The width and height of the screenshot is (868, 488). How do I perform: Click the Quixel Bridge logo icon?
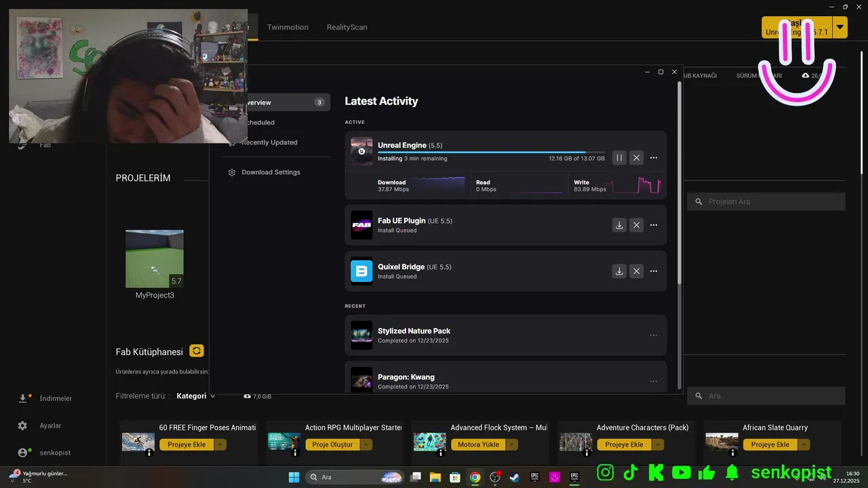click(361, 271)
